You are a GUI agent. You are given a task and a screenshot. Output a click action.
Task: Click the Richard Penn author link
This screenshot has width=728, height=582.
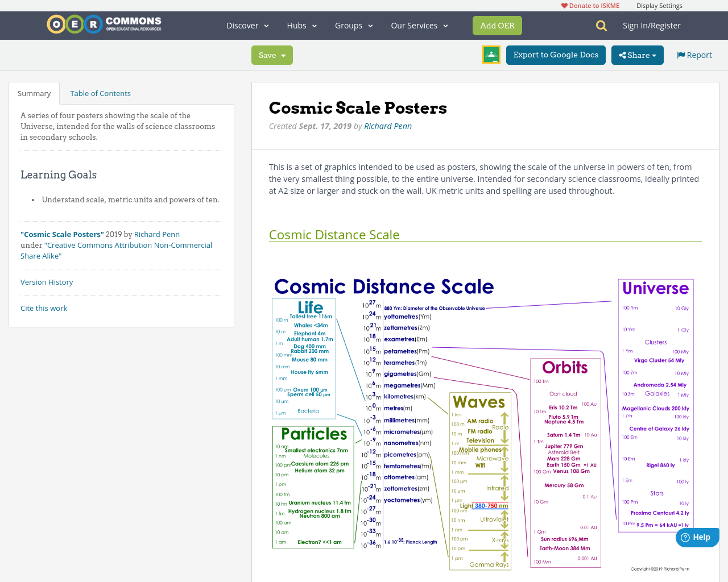(x=387, y=126)
